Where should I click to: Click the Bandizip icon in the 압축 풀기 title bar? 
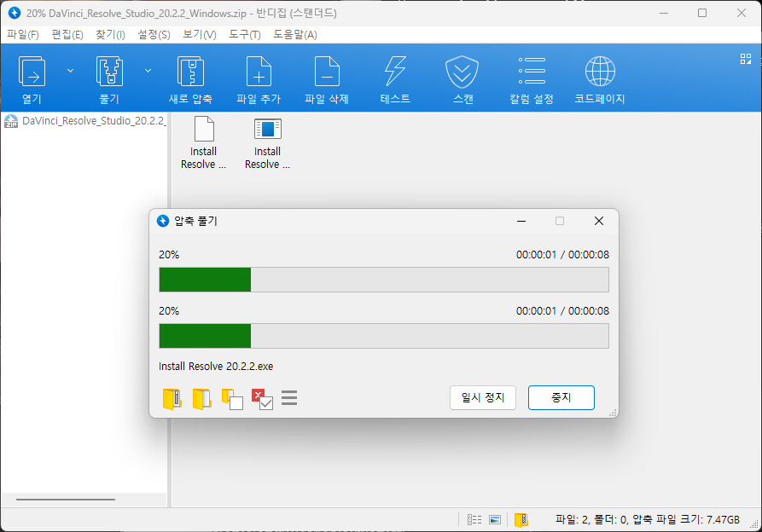click(163, 221)
